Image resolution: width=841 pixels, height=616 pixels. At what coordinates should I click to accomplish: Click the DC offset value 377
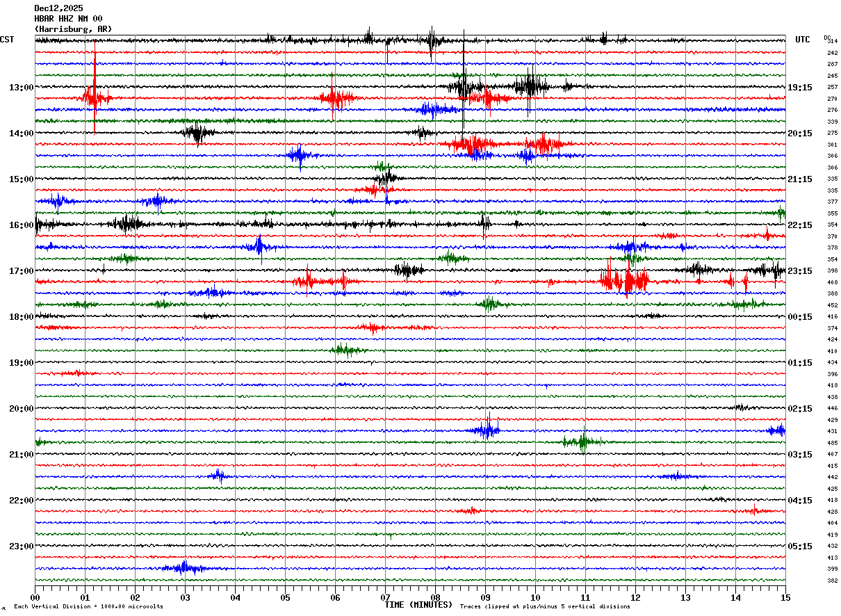click(x=832, y=202)
